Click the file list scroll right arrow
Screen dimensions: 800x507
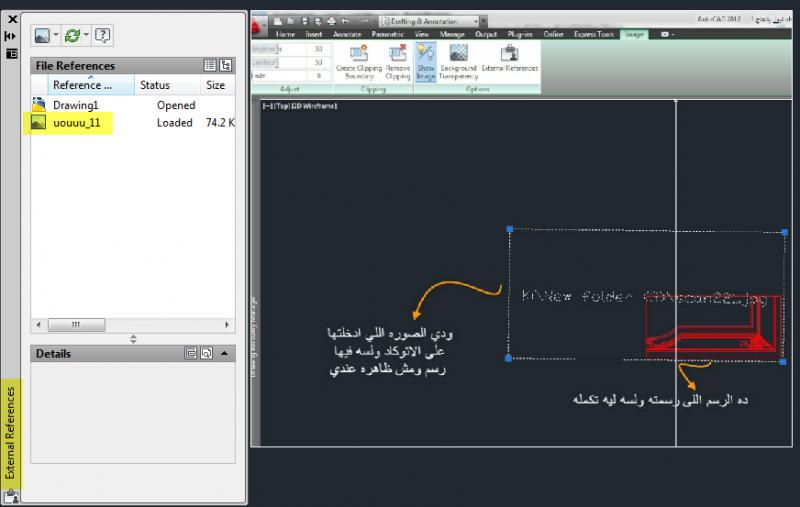tap(227, 324)
